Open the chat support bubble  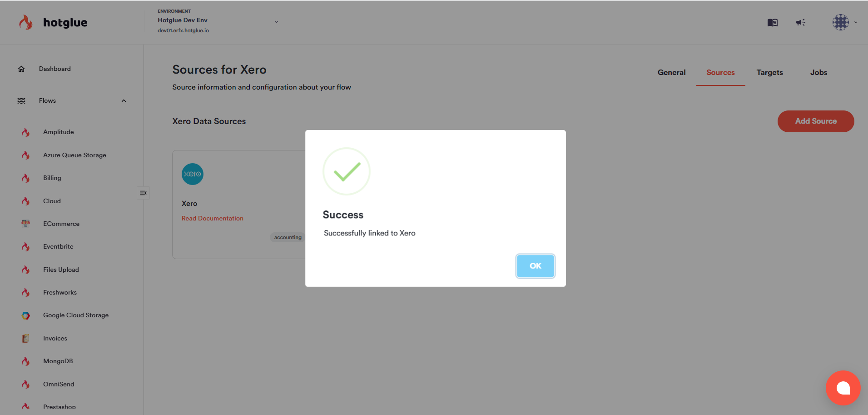[843, 388]
